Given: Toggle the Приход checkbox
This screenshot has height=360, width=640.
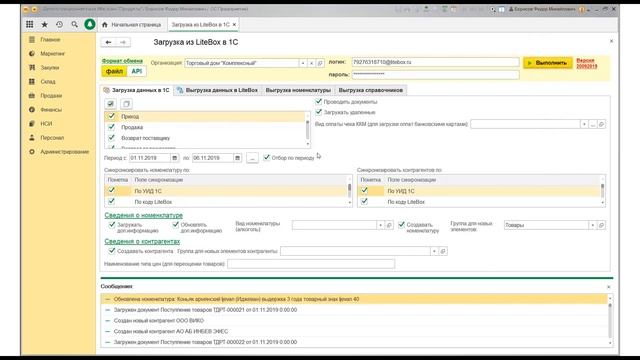Looking at the screenshot, I should coord(111,116).
